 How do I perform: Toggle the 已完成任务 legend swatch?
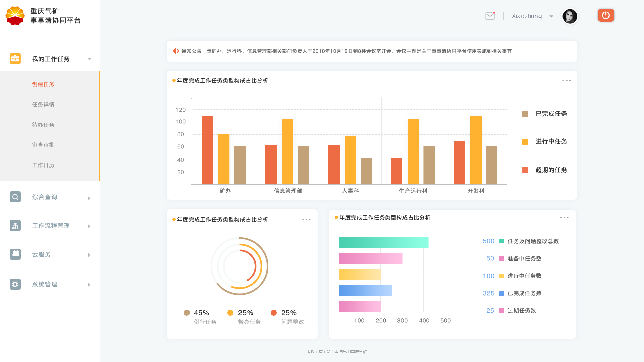point(525,114)
